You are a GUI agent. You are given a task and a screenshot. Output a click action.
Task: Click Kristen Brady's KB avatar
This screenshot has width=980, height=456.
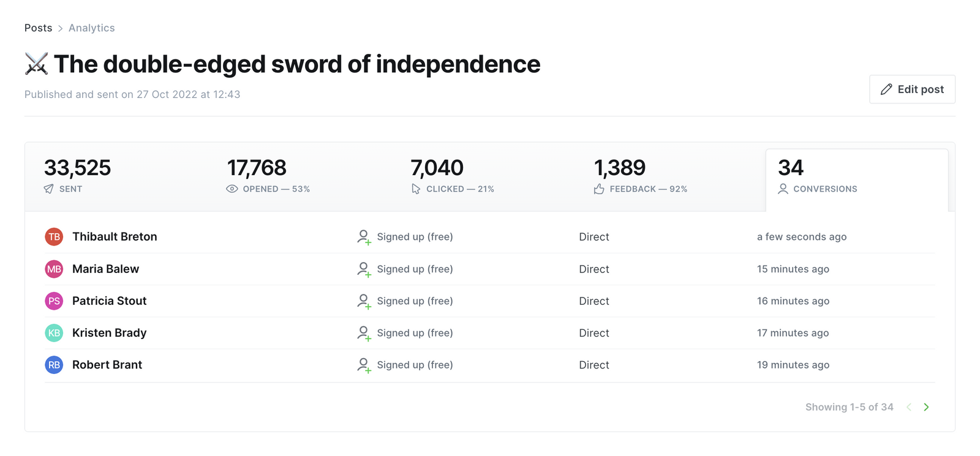coord(54,333)
